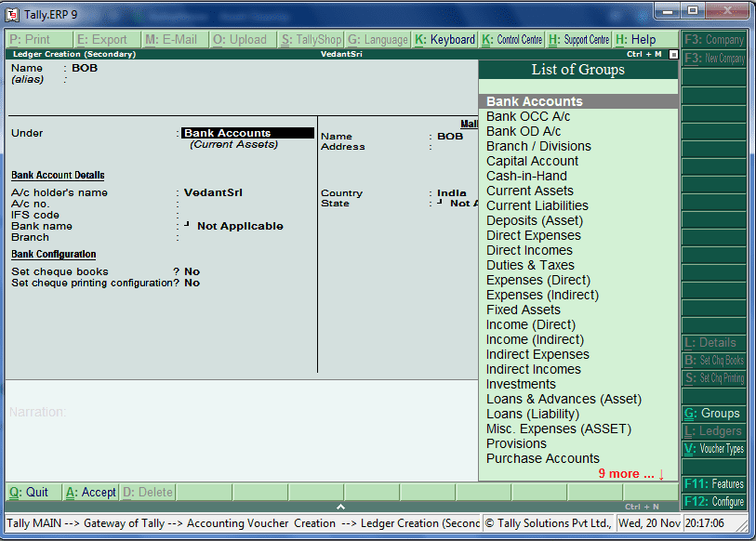Expand the bottom panel caret arrow

(340, 507)
